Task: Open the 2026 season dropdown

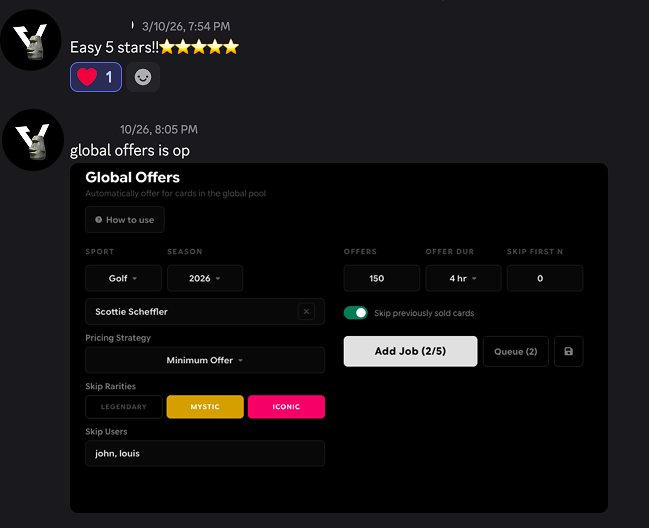Action: tap(205, 278)
